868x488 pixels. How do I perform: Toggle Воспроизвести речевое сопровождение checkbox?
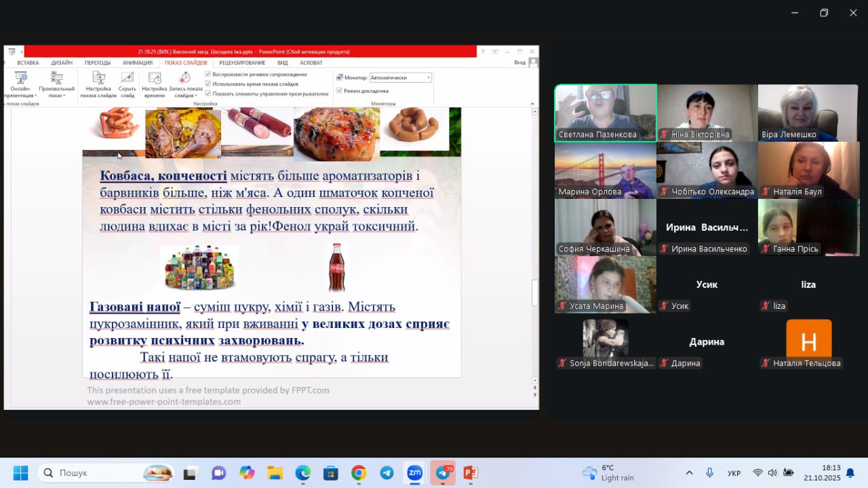(208, 74)
